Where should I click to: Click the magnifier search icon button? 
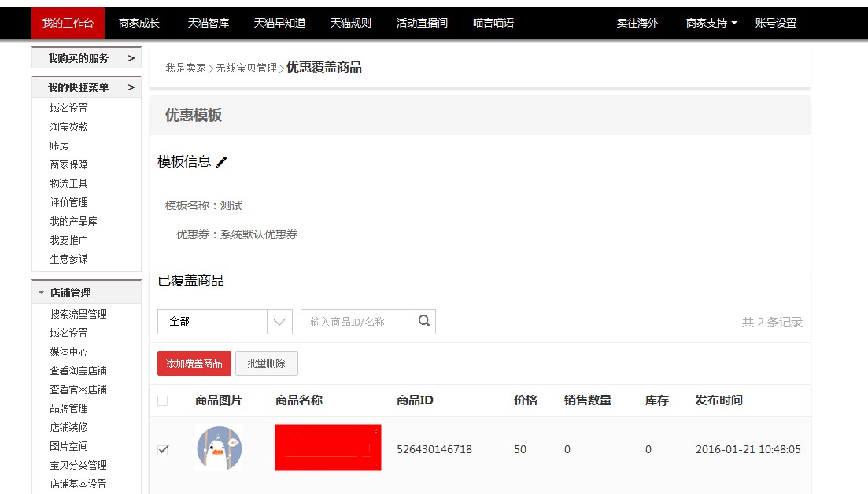(424, 322)
